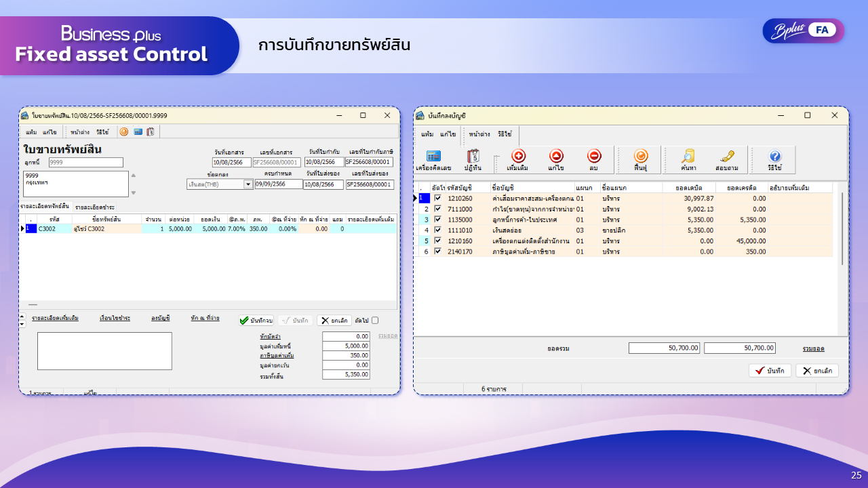Click the asset sale window title bar icon
868x488 pixels.
click(x=25, y=116)
